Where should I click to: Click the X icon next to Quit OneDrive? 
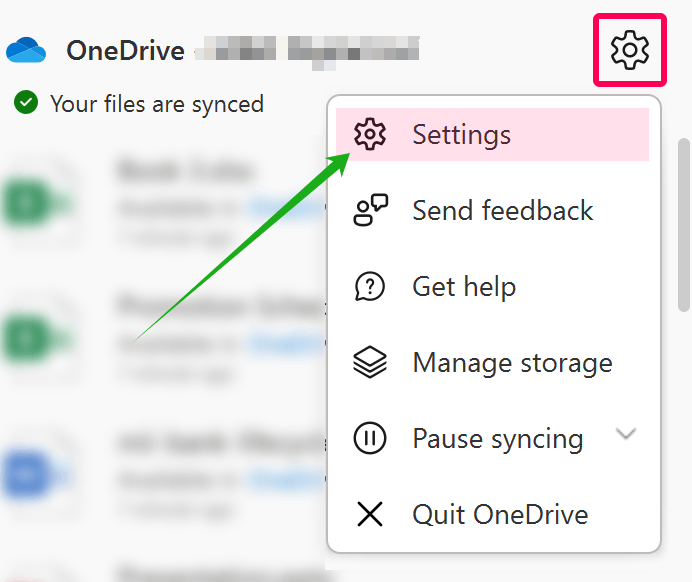click(x=370, y=514)
